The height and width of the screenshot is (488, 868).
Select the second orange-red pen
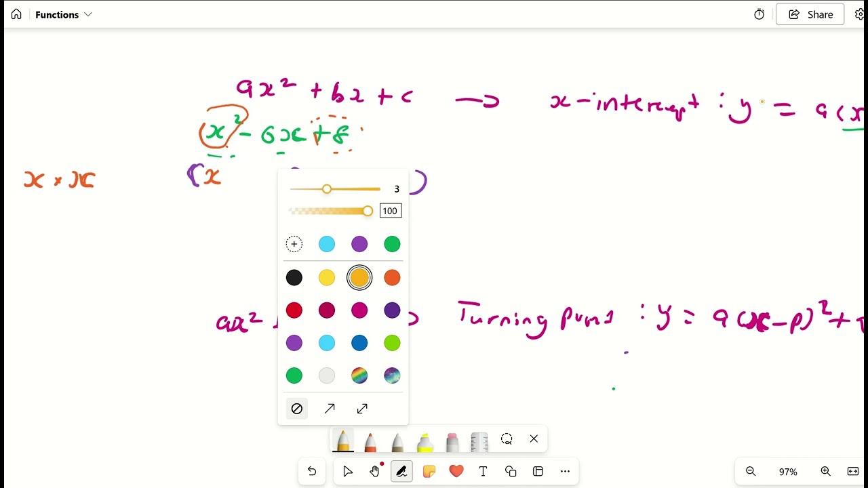coord(370,442)
